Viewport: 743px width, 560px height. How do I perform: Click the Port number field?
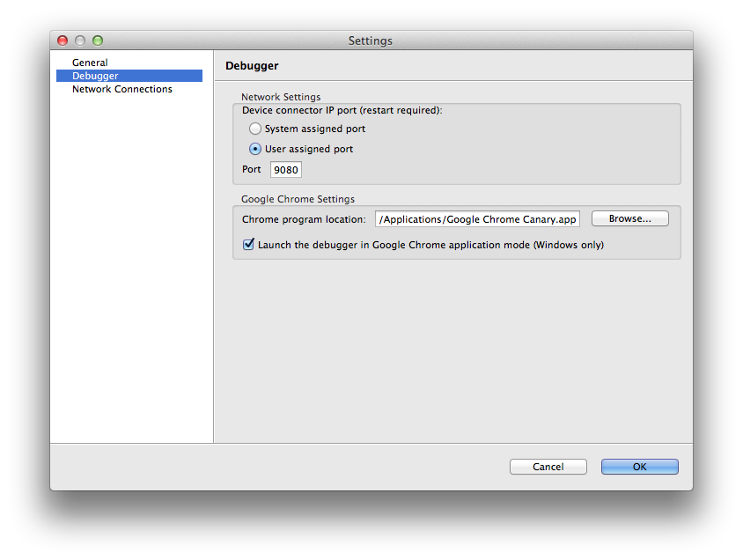(x=286, y=170)
